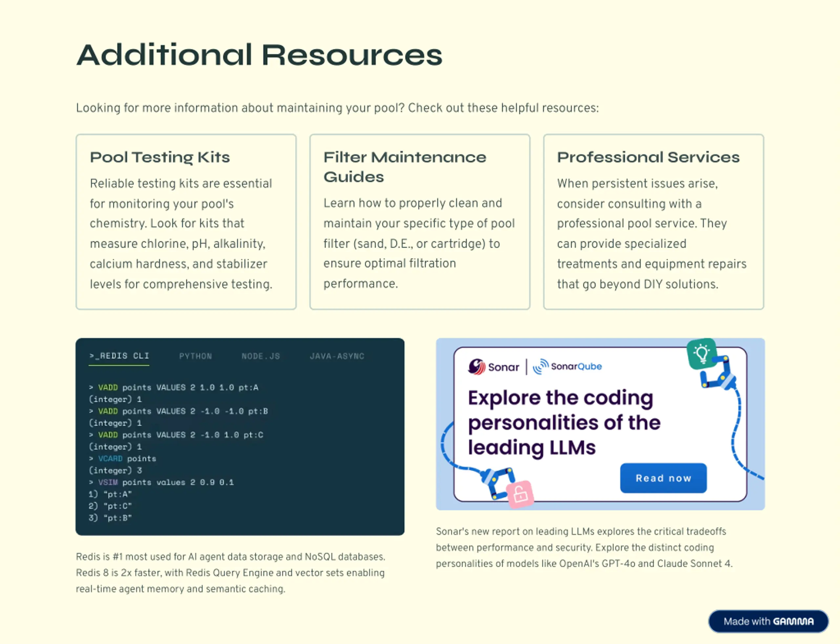Screen dimensions: 840x644
Task: Click the Sonar LLM ad banner headline
Action: pos(564,423)
